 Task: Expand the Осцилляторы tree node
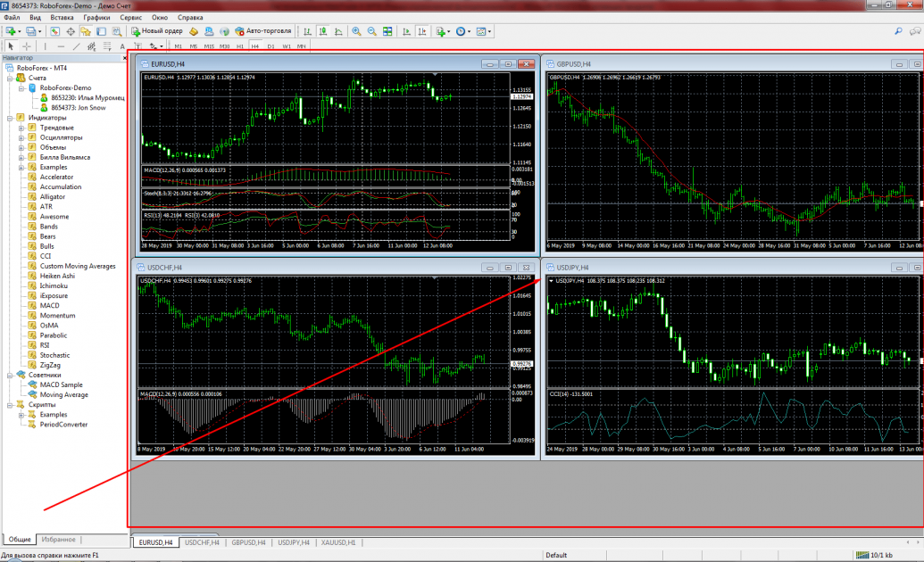tap(21, 137)
